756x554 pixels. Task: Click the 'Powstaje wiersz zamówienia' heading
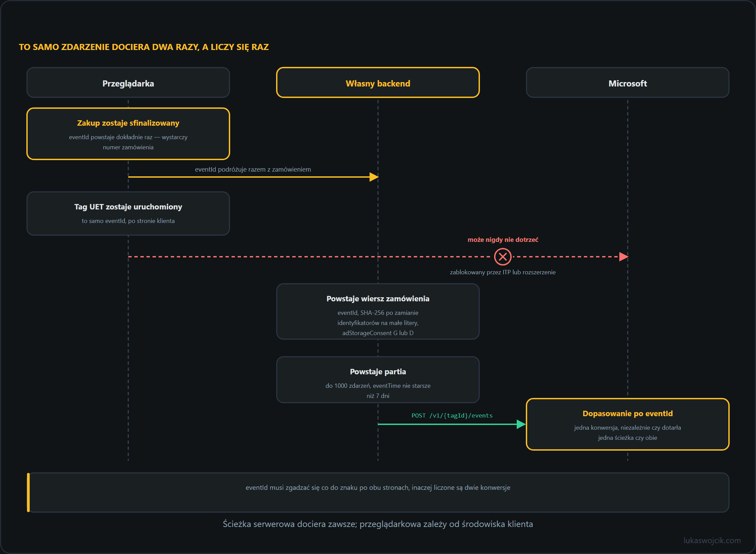(378, 299)
